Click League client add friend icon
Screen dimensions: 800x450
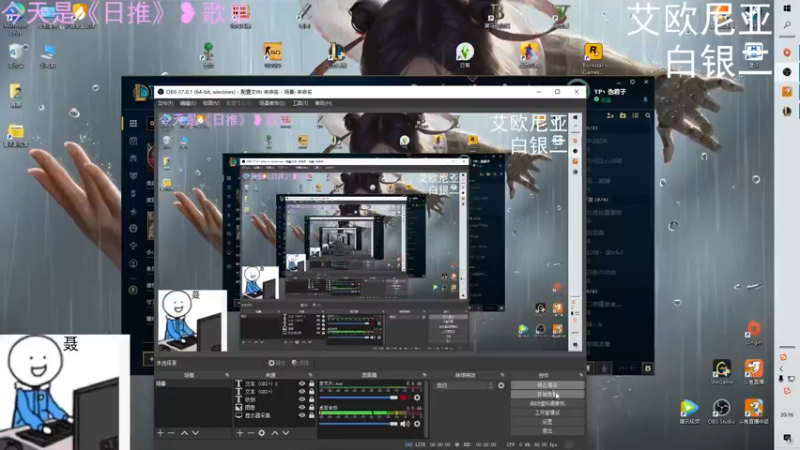(610, 116)
